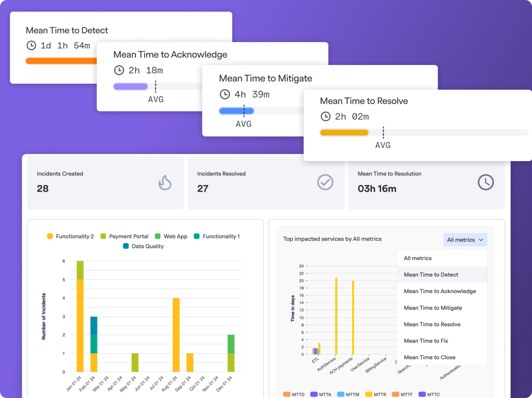Click clock icon next to 4h 39m
Image resolution: width=532 pixels, height=398 pixels.
point(225,94)
